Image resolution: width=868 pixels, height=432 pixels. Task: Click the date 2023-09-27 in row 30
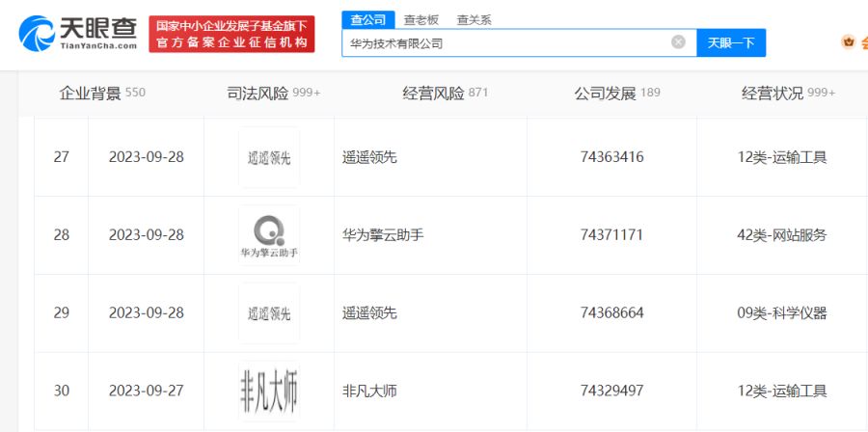(147, 391)
